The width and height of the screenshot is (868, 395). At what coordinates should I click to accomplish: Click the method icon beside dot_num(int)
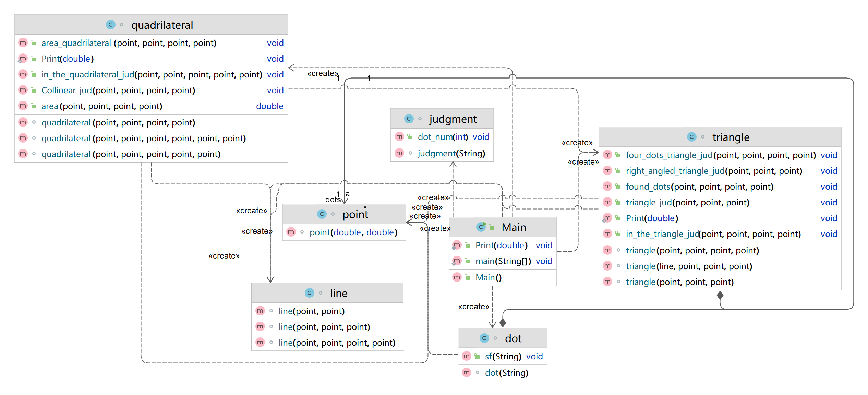[x=399, y=137]
